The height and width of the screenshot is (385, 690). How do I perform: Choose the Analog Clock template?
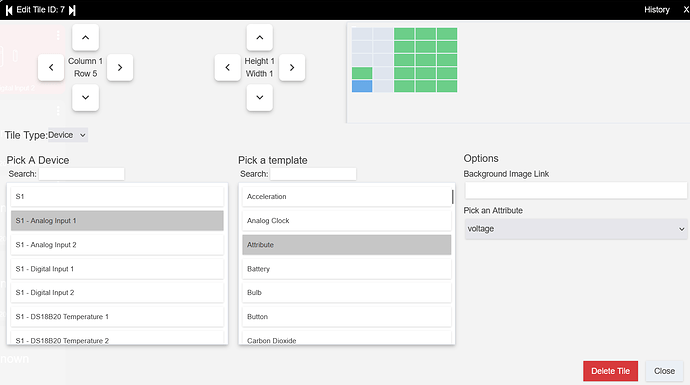click(x=347, y=220)
